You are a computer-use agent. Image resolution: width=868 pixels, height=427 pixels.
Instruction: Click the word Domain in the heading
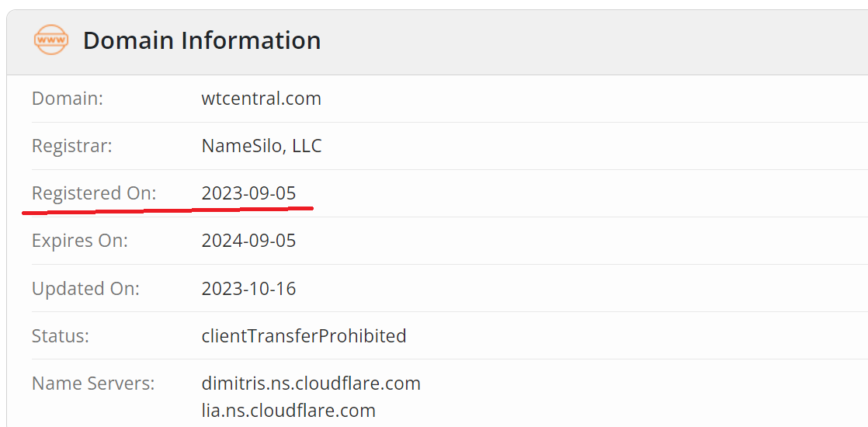(x=128, y=40)
